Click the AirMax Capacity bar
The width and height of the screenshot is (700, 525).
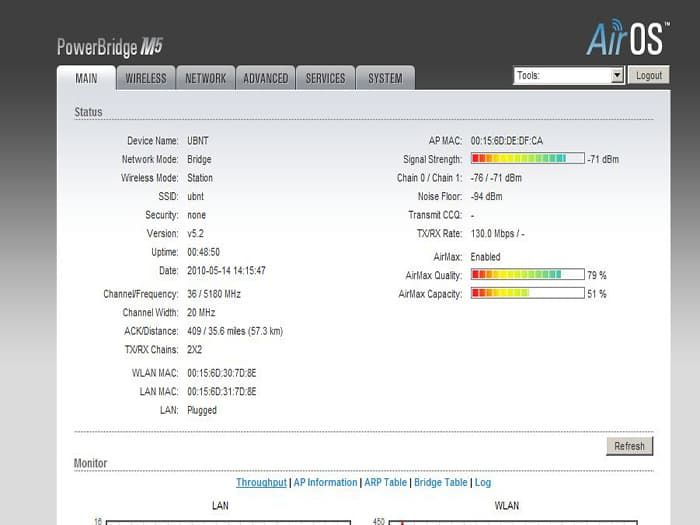[528, 293]
